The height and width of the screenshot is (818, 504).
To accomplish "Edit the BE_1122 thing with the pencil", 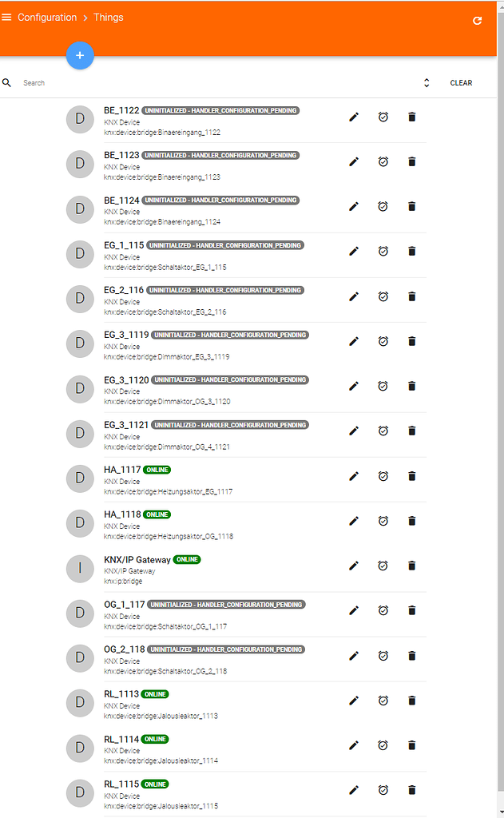I will (354, 117).
